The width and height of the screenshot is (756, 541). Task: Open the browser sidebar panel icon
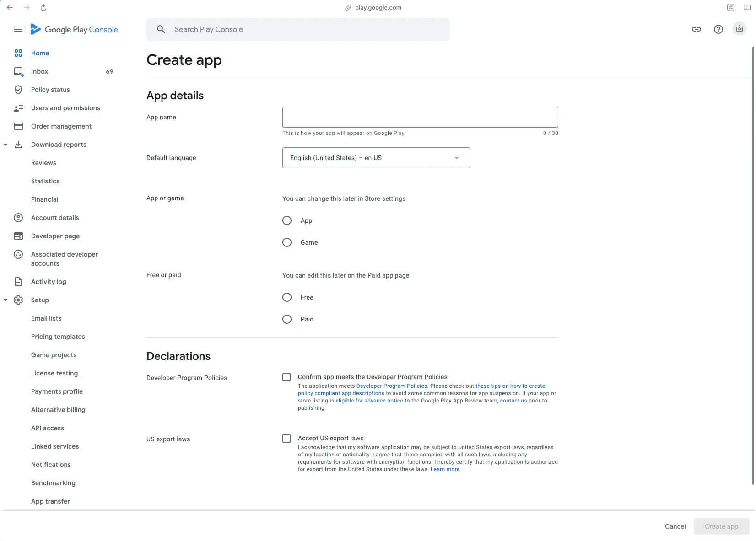[747, 7]
